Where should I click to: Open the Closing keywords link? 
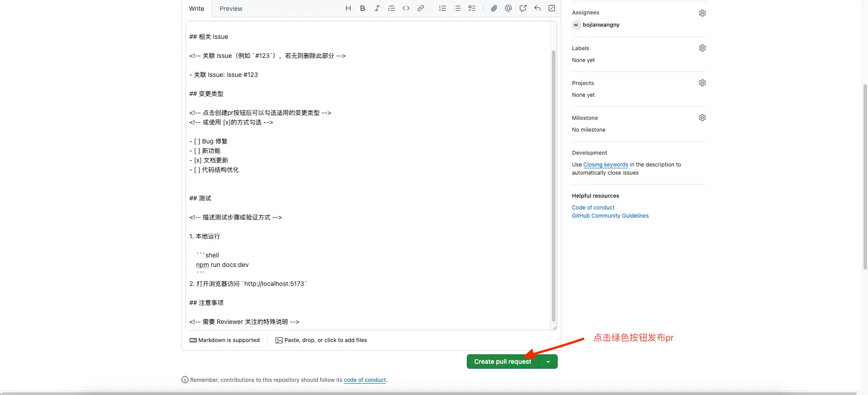(606, 165)
